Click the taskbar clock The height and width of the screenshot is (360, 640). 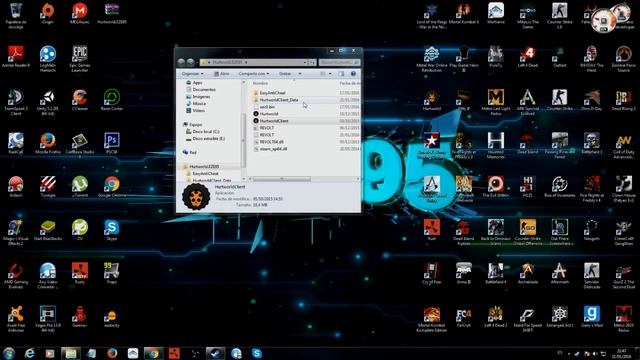pyautogui.click(x=621, y=353)
